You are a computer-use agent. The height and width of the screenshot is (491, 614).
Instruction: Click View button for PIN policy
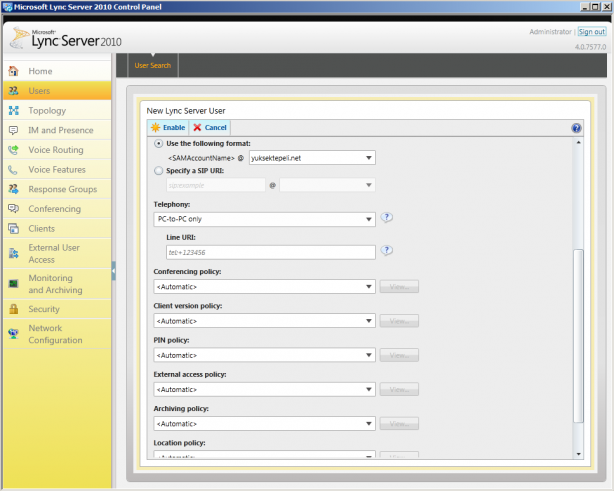click(399, 355)
